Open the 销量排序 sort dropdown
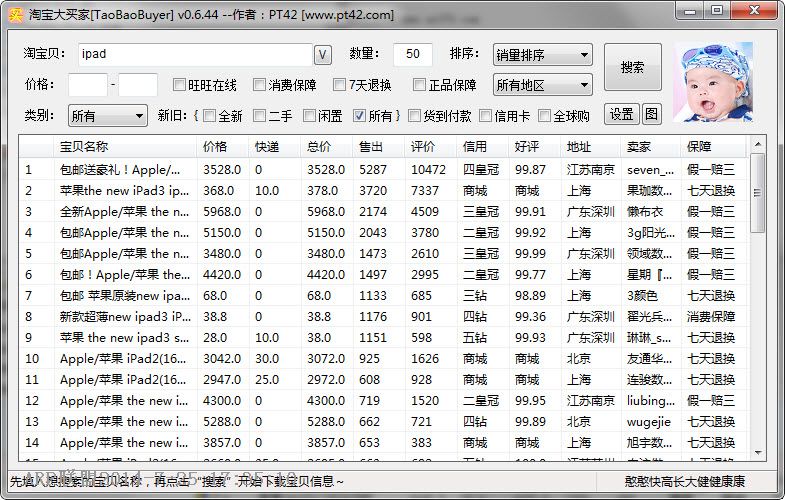The height and width of the screenshot is (500, 785). click(542, 54)
